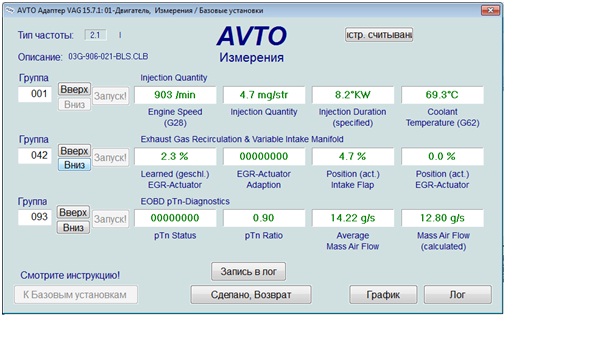Image resolution: width=614 pixels, height=360 pixels.
Task: Click the group number field 001
Action: click(x=35, y=94)
